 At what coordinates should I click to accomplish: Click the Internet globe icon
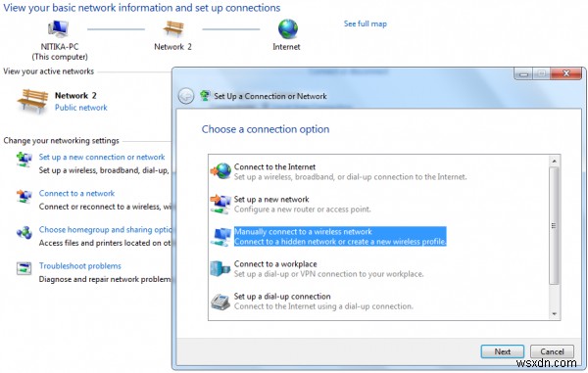tap(287, 28)
